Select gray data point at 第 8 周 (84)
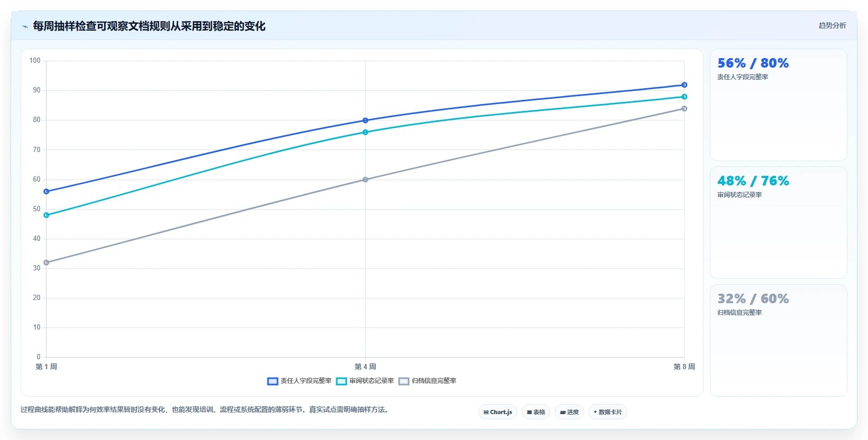 (x=684, y=109)
